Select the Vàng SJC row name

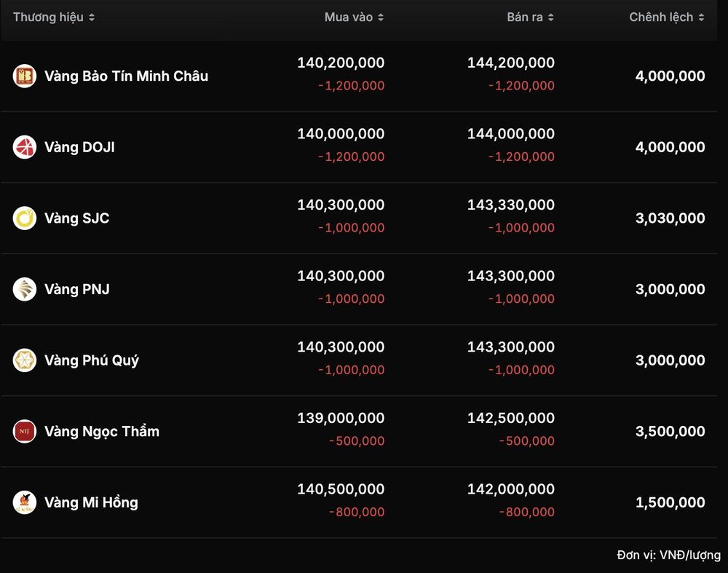[x=77, y=218]
